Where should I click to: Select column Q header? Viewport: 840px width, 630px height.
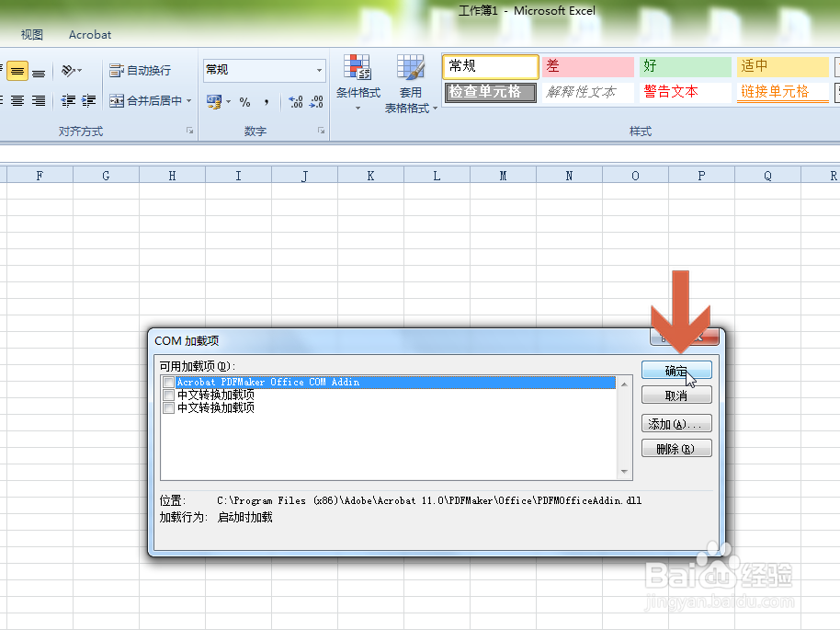point(767,176)
